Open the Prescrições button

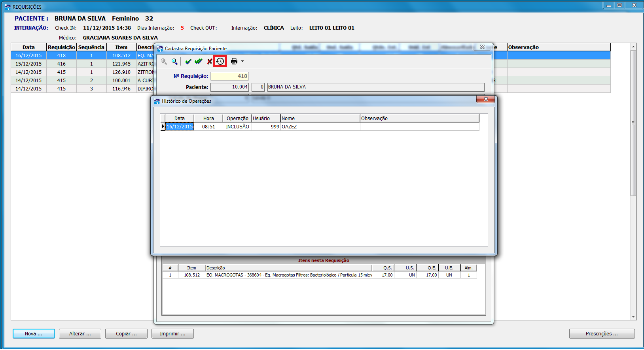[602, 334]
